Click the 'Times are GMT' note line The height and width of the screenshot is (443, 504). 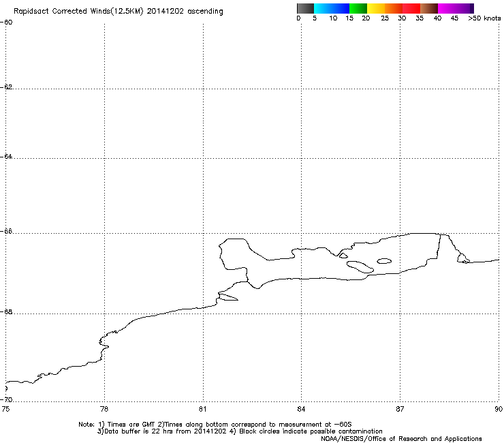(215, 425)
